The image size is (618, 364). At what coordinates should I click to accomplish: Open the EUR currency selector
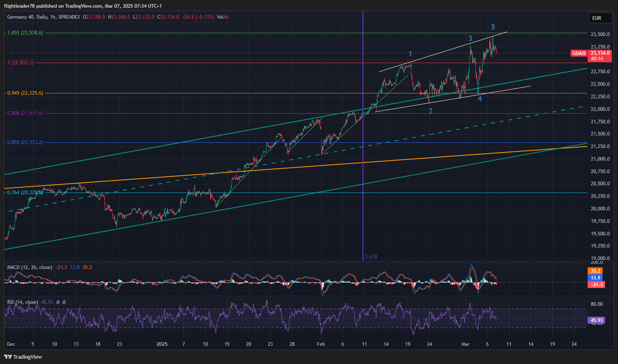(600, 18)
